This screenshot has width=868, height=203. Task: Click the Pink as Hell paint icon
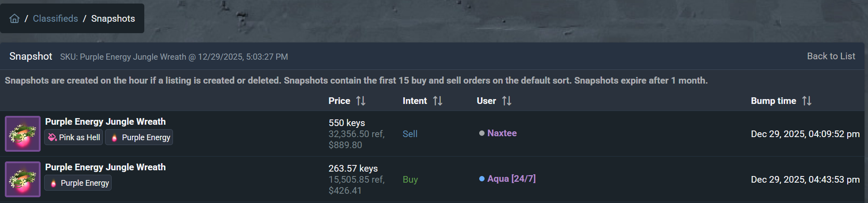tap(52, 138)
